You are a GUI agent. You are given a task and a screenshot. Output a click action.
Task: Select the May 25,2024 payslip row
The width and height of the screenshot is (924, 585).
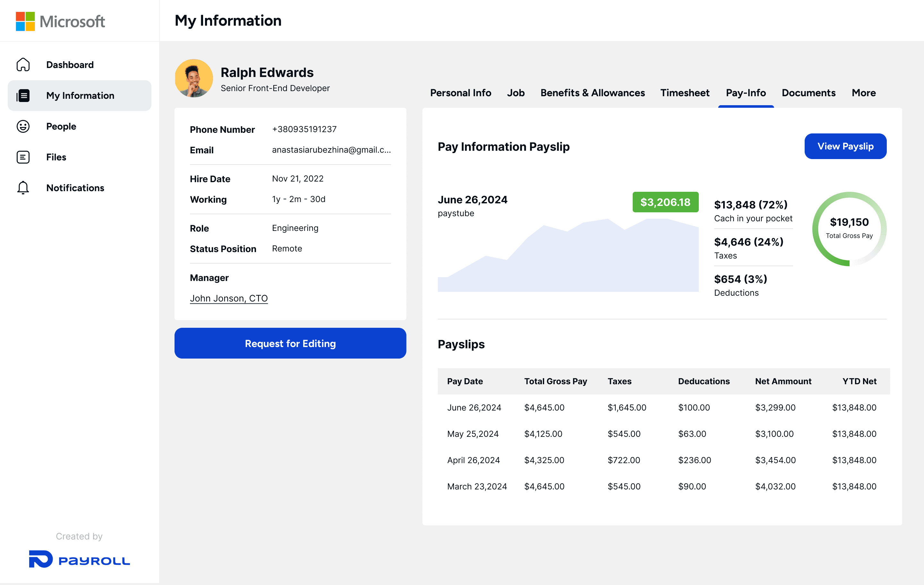pyautogui.click(x=662, y=434)
